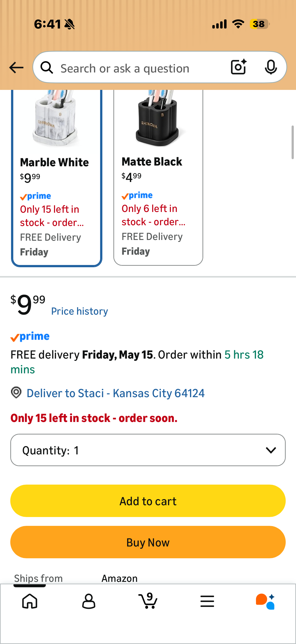Click the Quantity dropdown chevron arrow
Viewport: 296px width, 644px height.
(271, 450)
